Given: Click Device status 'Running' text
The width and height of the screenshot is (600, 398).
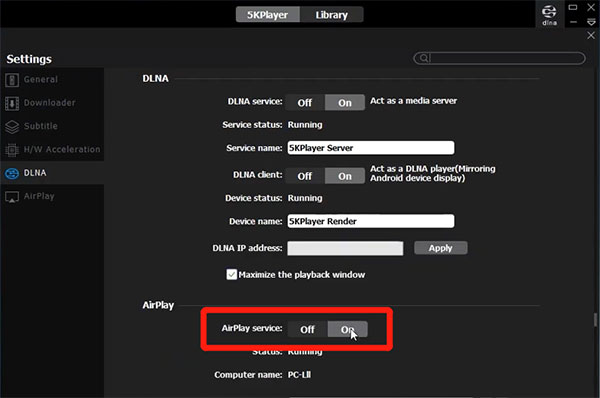Looking at the screenshot, I should pyautogui.click(x=305, y=198).
